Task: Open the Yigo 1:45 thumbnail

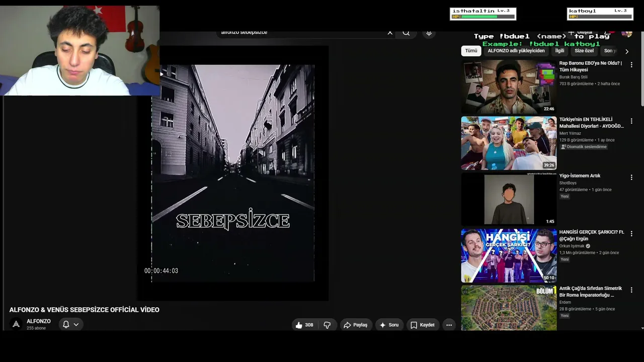Action: [x=509, y=200]
